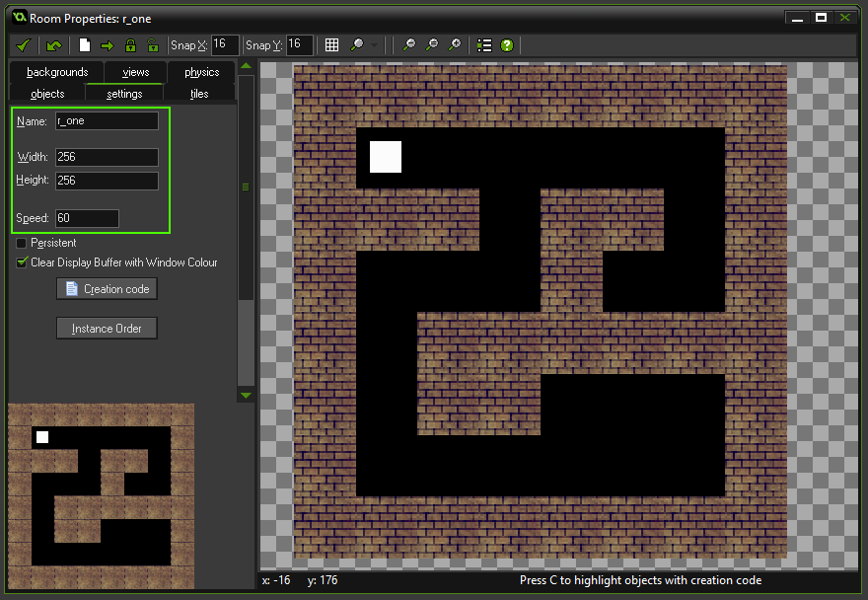Viewport: 868px width, 600px height.
Task: Click the middle zoom magnifier icon
Action: pos(432,45)
